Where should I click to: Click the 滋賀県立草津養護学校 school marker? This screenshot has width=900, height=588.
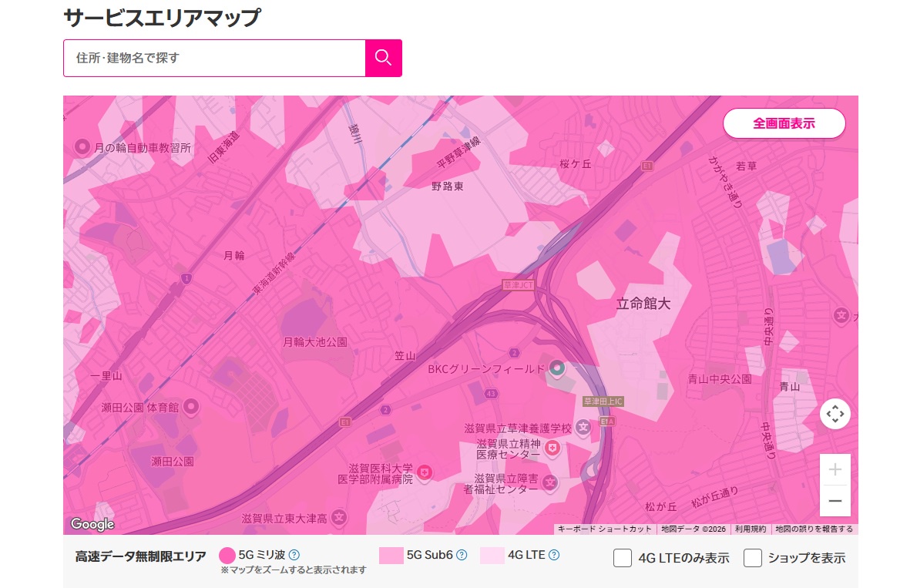(583, 427)
